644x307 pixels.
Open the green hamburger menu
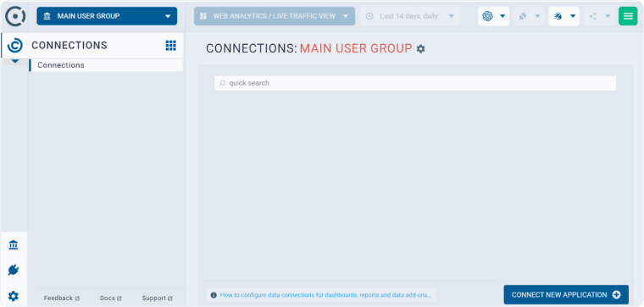[x=628, y=16]
